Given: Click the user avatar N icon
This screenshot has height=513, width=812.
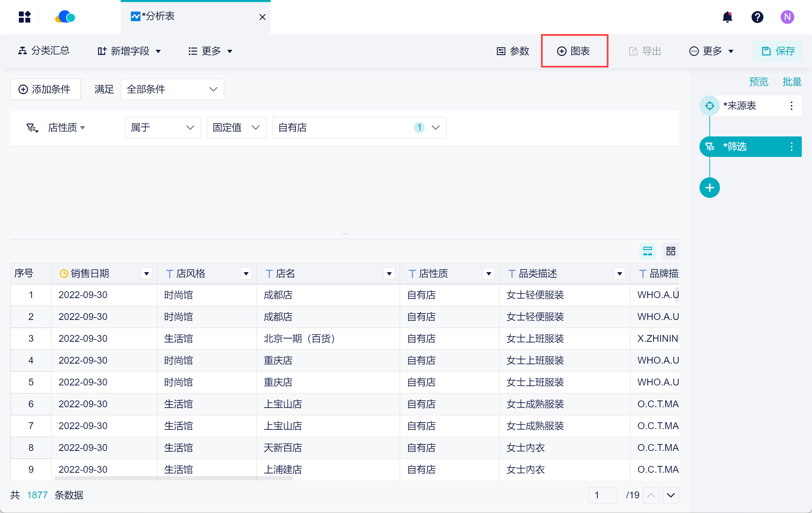Looking at the screenshot, I should coord(787,17).
